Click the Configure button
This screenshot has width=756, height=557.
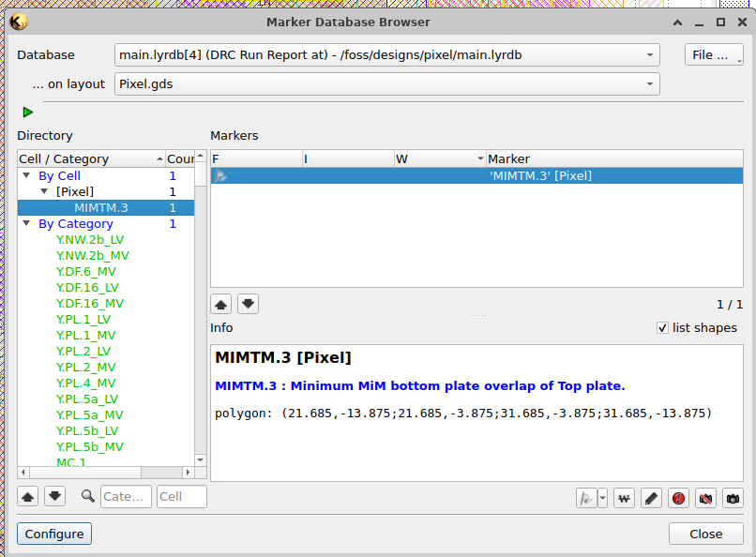pyautogui.click(x=54, y=534)
